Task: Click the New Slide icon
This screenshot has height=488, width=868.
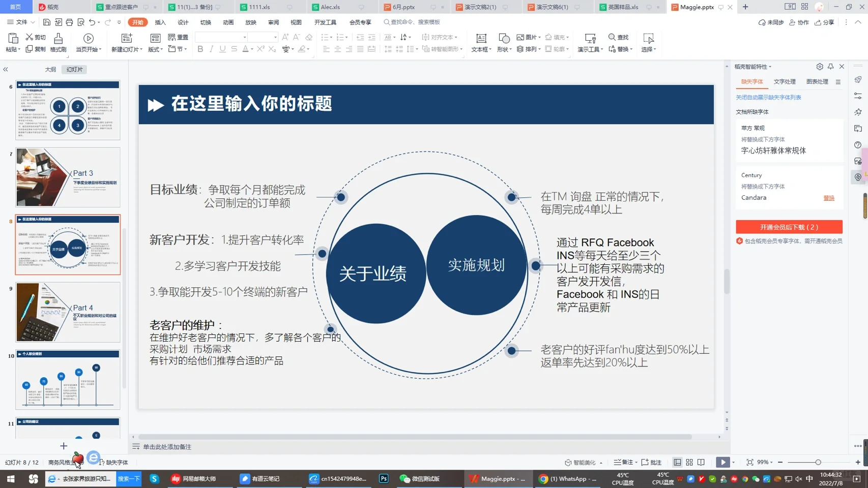Action: click(x=127, y=38)
